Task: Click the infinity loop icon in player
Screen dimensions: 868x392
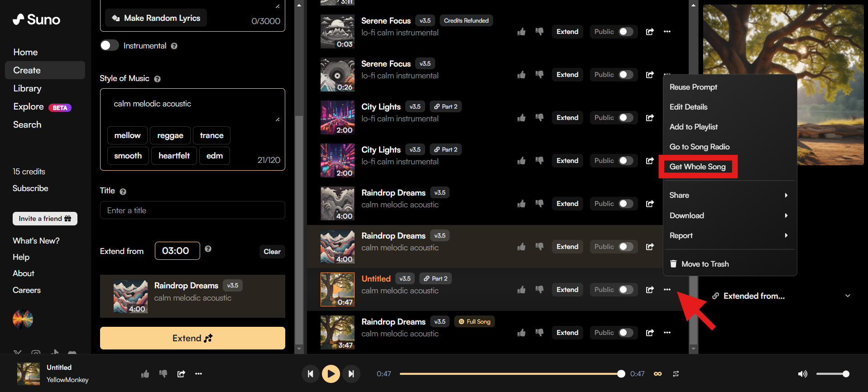Action: (657, 374)
